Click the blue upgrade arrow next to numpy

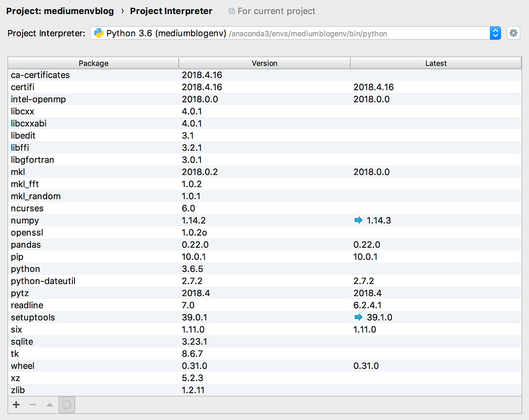coord(357,220)
